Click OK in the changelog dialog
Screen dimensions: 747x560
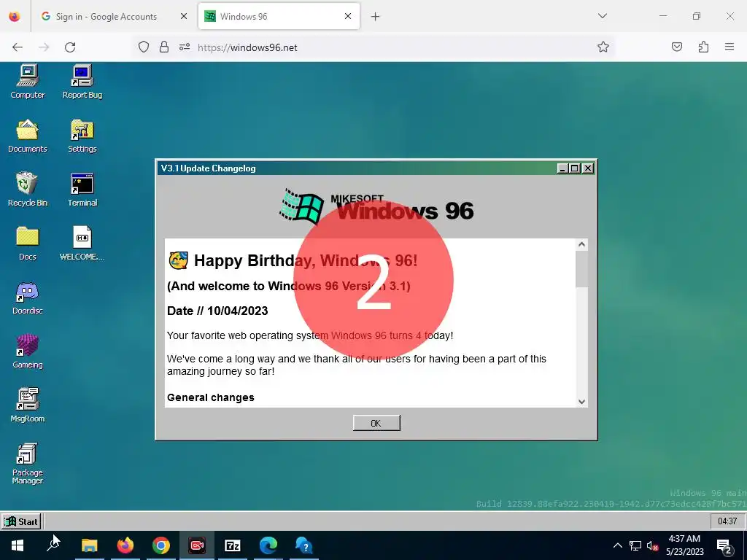(376, 423)
